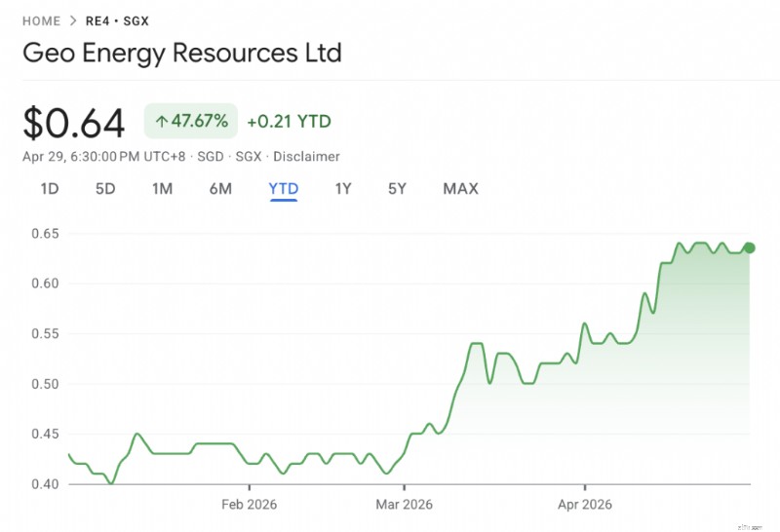Click the 0.50 y-axis value

coord(45,384)
